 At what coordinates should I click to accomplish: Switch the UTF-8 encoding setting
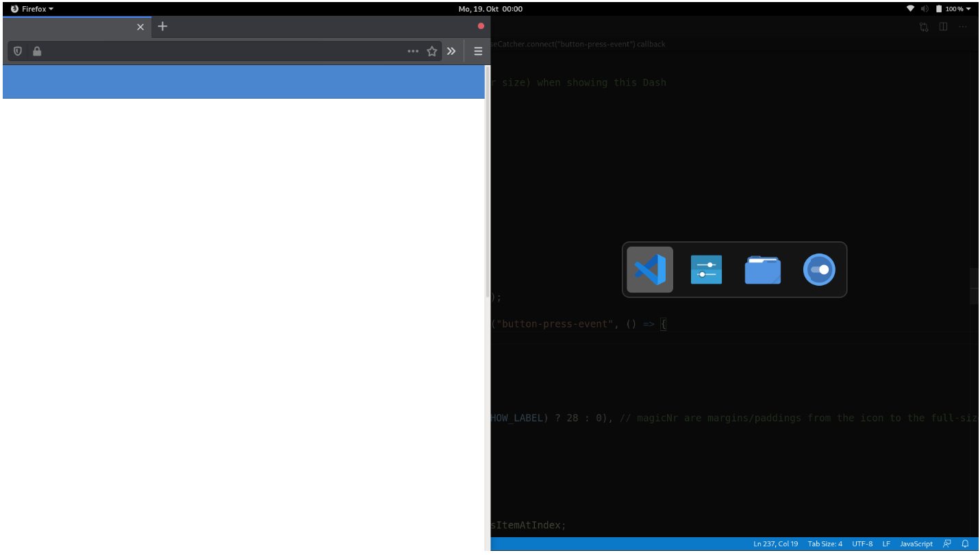[862, 543]
